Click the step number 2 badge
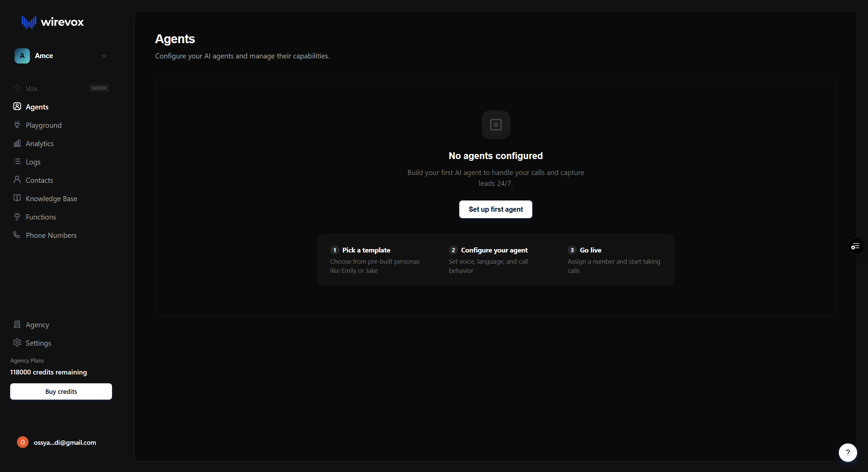 tap(453, 250)
